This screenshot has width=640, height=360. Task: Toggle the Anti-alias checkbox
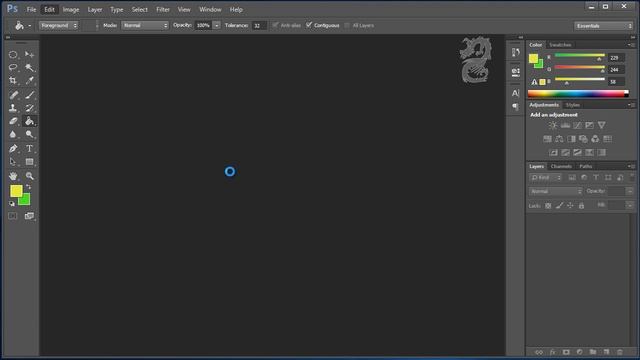276,25
